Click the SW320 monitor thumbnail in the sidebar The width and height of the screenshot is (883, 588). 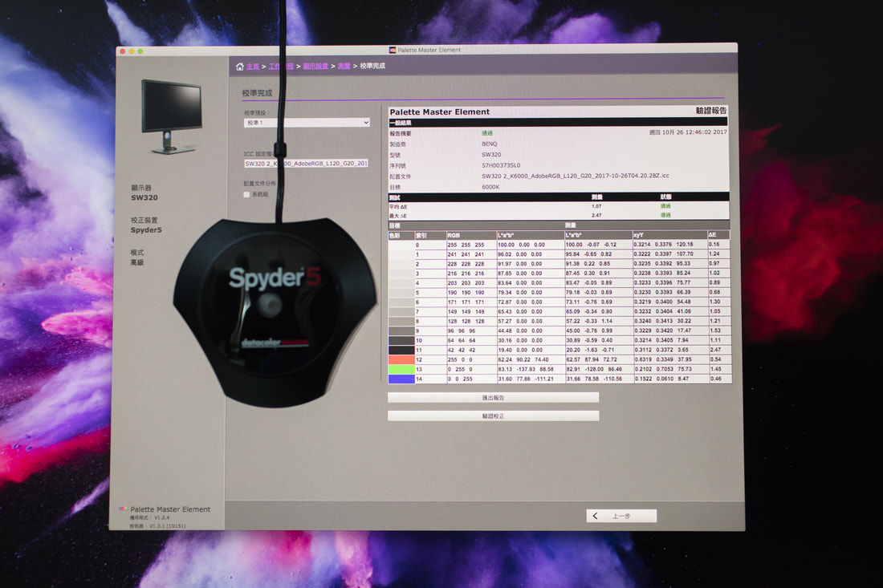pos(171,116)
